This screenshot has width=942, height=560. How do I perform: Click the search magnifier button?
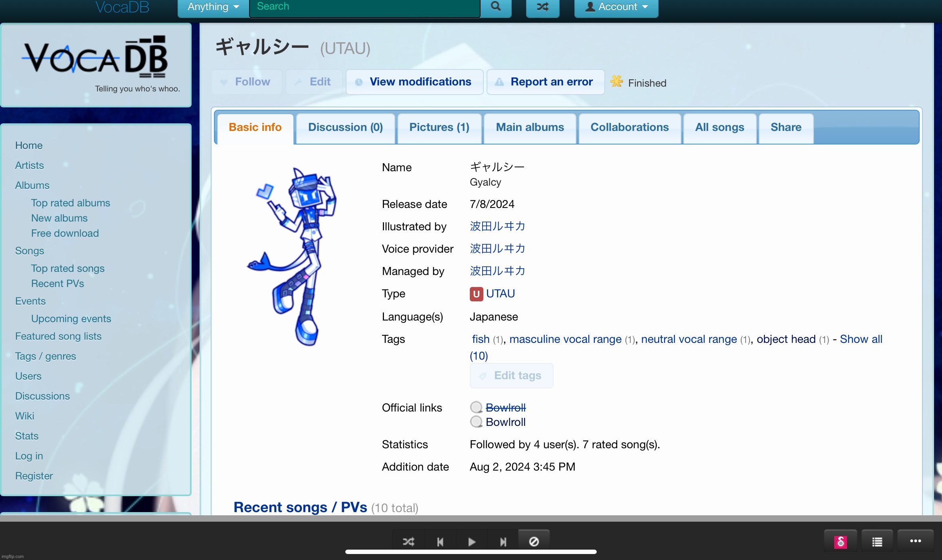[x=495, y=7]
